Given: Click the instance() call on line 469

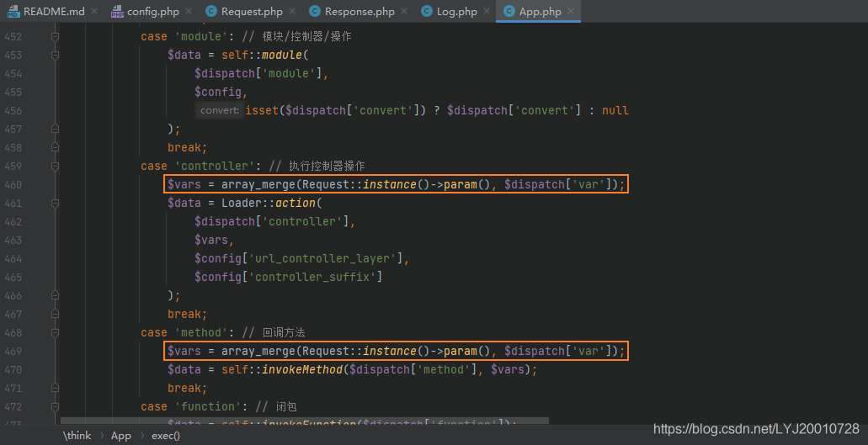Looking at the screenshot, I should click(396, 351).
